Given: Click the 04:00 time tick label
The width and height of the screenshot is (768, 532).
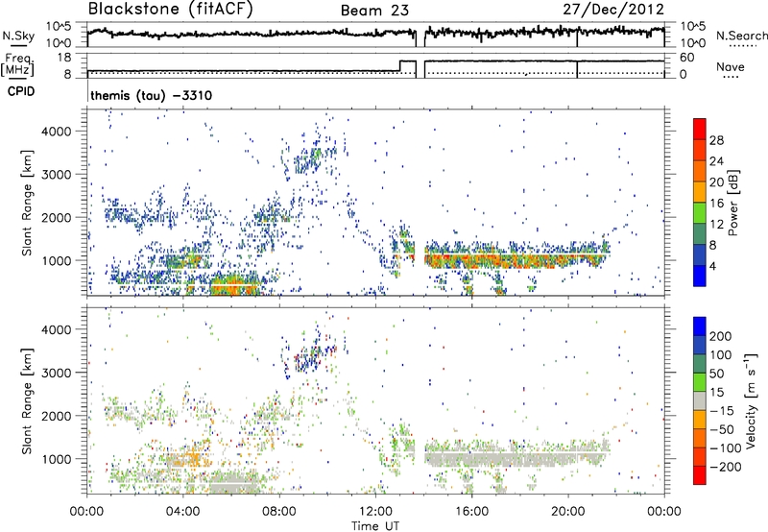Looking at the screenshot, I should tap(183, 512).
